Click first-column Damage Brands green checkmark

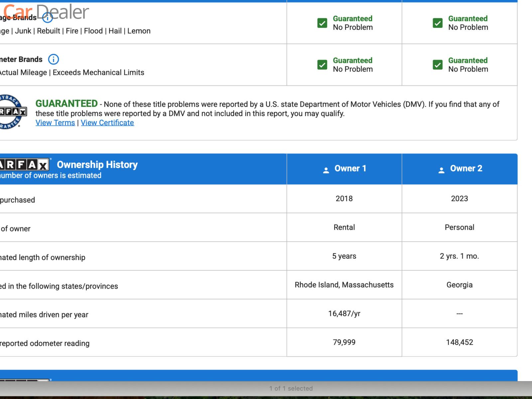click(x=322, y=23)
